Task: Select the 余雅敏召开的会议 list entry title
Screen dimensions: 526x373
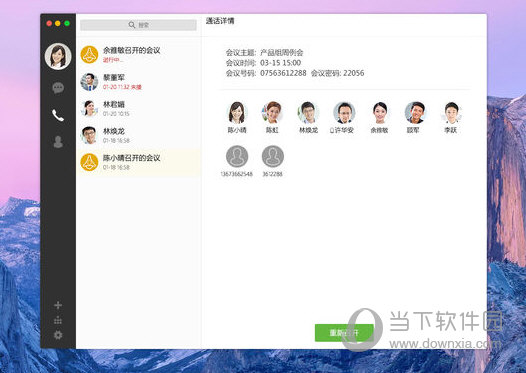Action: point(132,50)
